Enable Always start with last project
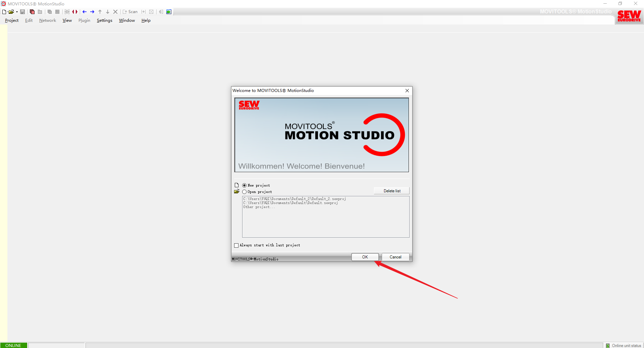644x348 pixels. pos(236,245)
